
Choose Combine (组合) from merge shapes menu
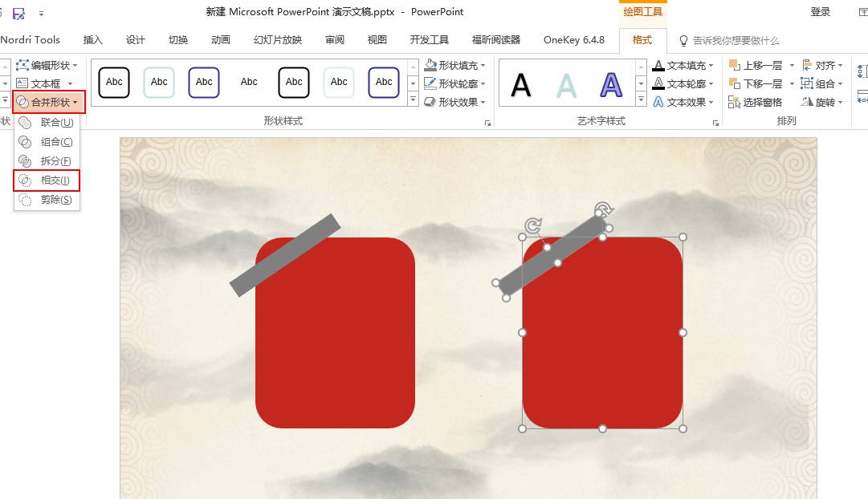coord(47,142)
